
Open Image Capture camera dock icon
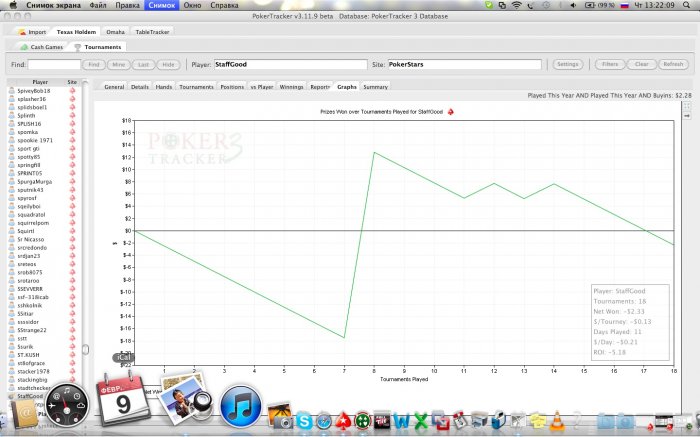(279, 416)
